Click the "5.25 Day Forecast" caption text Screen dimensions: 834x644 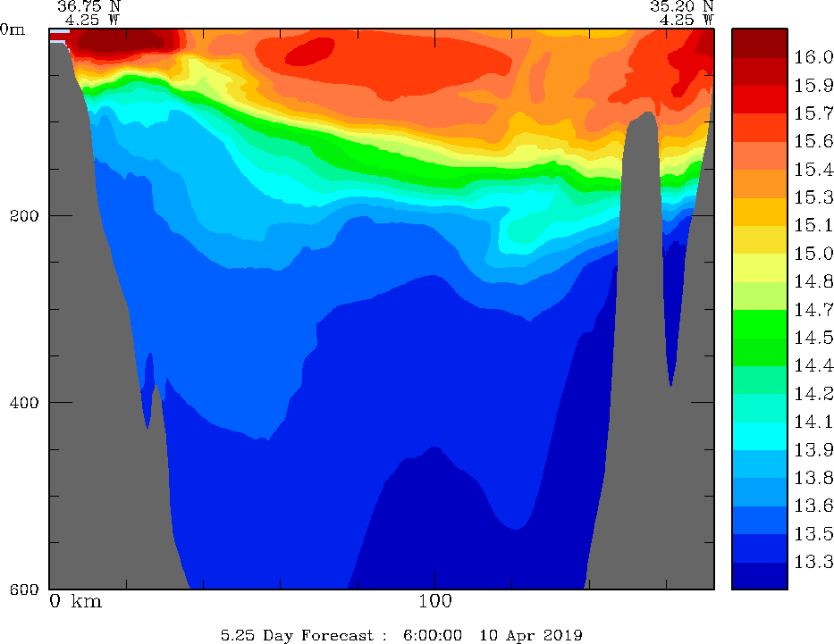[298, 635]
